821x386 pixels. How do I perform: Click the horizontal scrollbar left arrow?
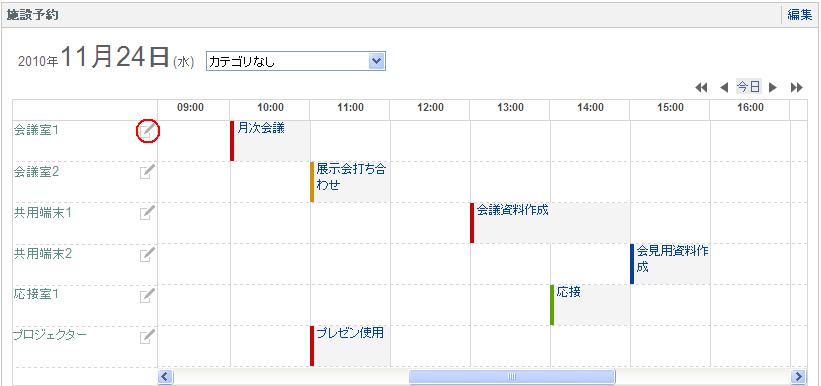[x=165, y=376]
